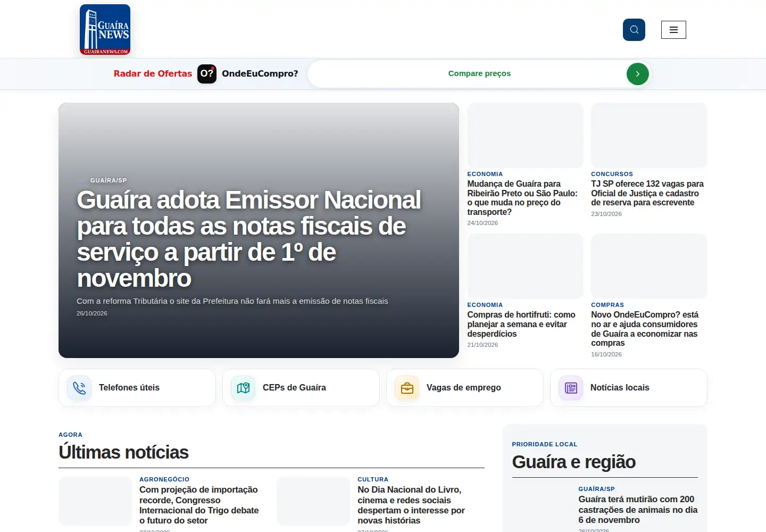
Task: Click the CEPs de Guaíra label
Action: [x=294, y=388]
